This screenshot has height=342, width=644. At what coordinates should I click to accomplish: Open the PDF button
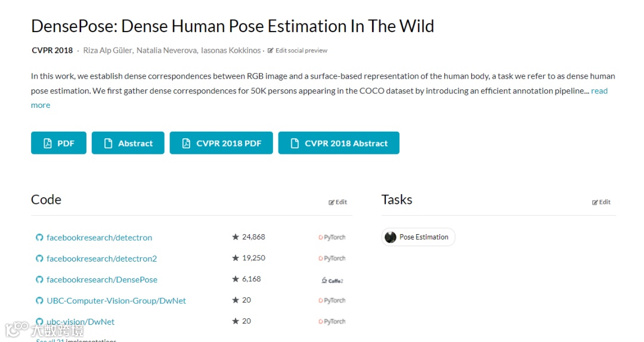tap(58, 143)
